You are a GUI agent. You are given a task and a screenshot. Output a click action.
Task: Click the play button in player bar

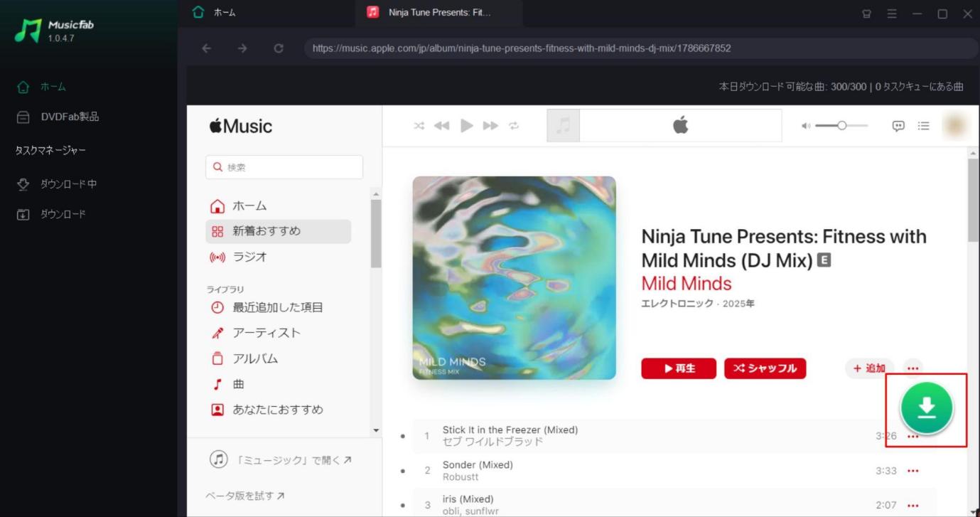(466, 126)
